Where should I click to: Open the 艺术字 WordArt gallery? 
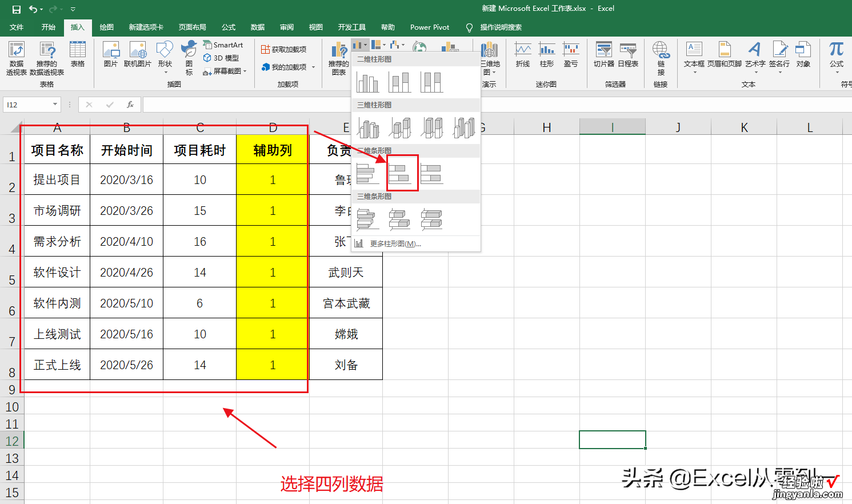click(755, 57)
